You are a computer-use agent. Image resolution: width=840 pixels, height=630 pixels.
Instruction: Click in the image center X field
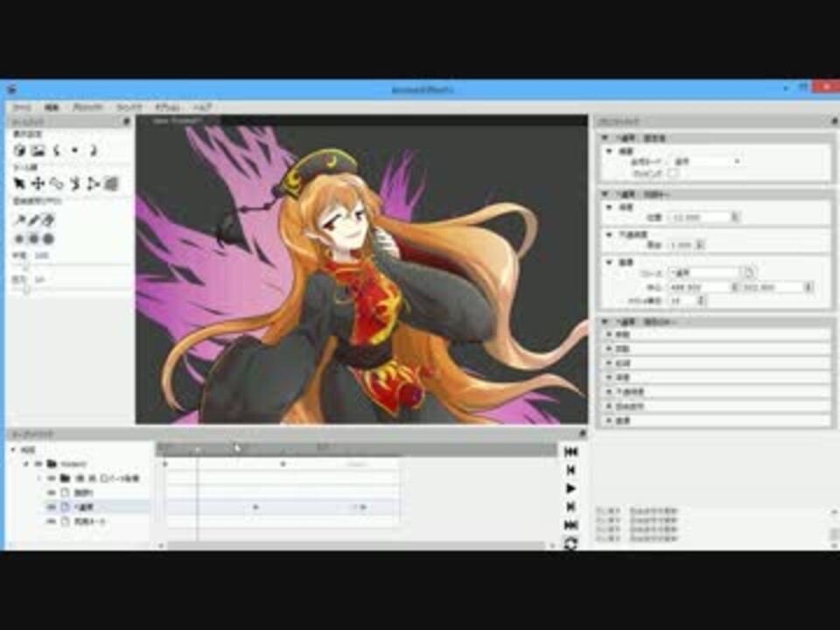700,288
